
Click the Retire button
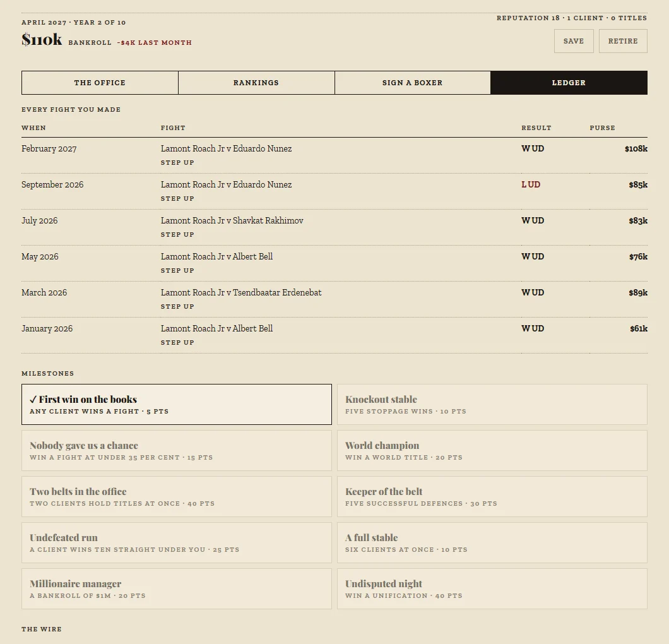point(623,41)
